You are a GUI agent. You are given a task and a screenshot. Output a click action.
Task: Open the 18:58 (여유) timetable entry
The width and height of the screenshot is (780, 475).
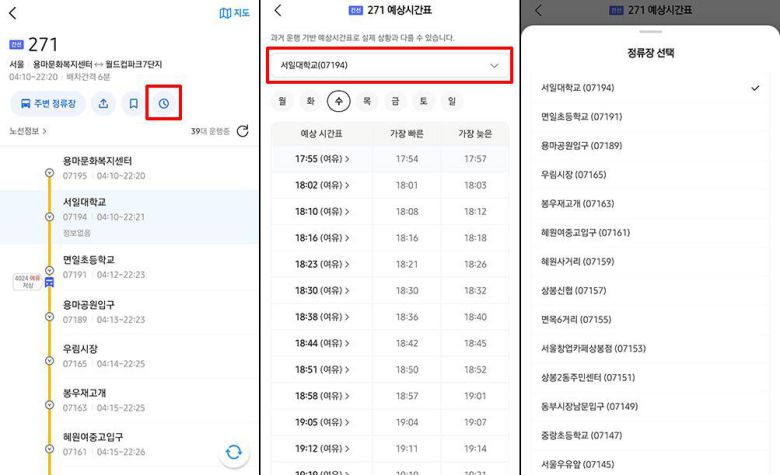click(x=322, y=396)
